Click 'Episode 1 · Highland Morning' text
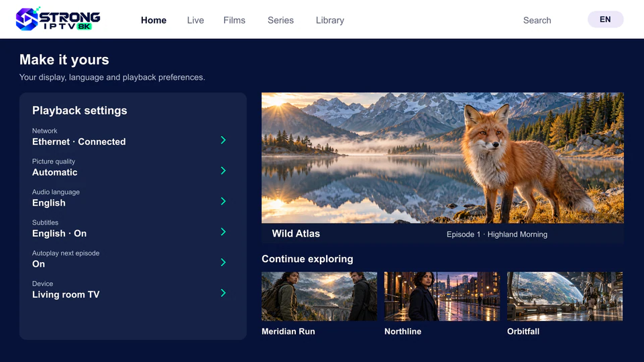644x362 pixels. point(497,235)
